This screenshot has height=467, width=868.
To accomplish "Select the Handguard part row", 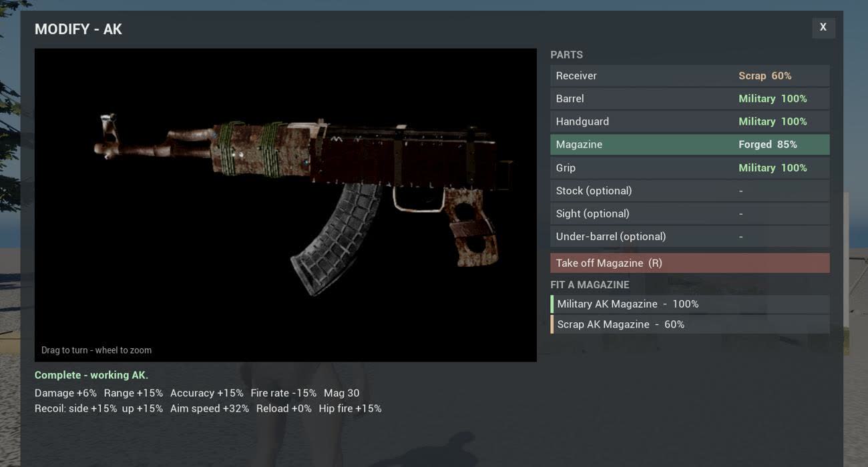I will (690, 121).
